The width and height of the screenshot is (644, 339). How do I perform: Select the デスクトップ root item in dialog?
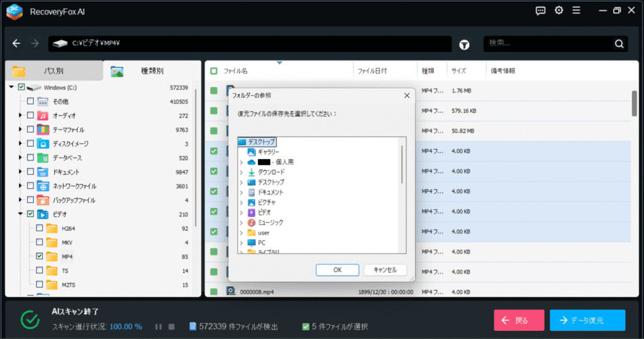point(257,142)
